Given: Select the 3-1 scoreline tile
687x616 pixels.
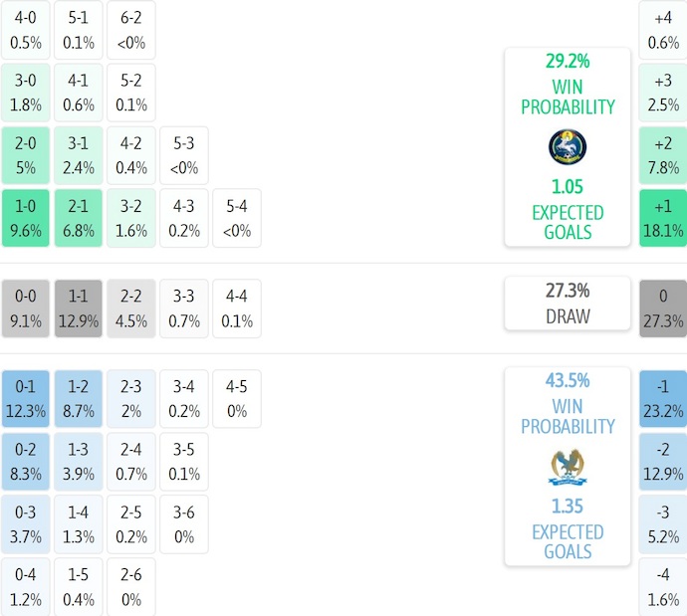Looking at the screenshot, I should [79, 155].
